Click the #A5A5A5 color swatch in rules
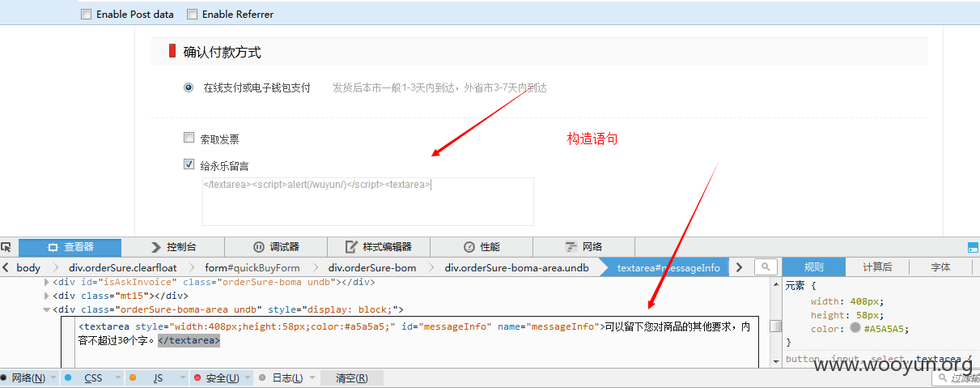The width and height of the screenshot is (980, 388). click(x=856, y=329)
